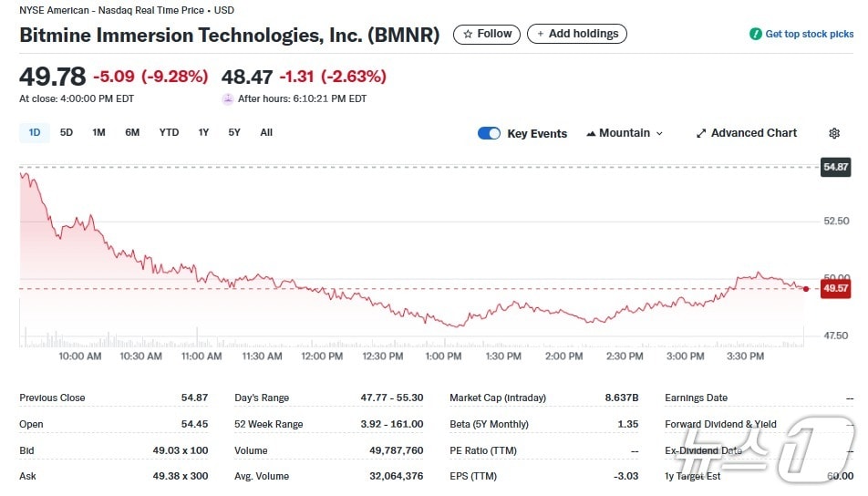
Task: Open the Mountain chart type dropdown
Action: 625,133
